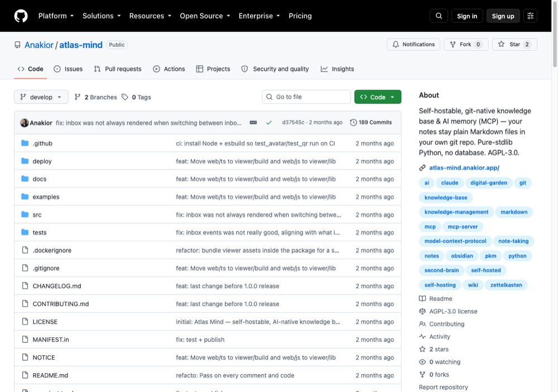
Task: Open the zettelkasten topic tag
Action: [506, 285]
